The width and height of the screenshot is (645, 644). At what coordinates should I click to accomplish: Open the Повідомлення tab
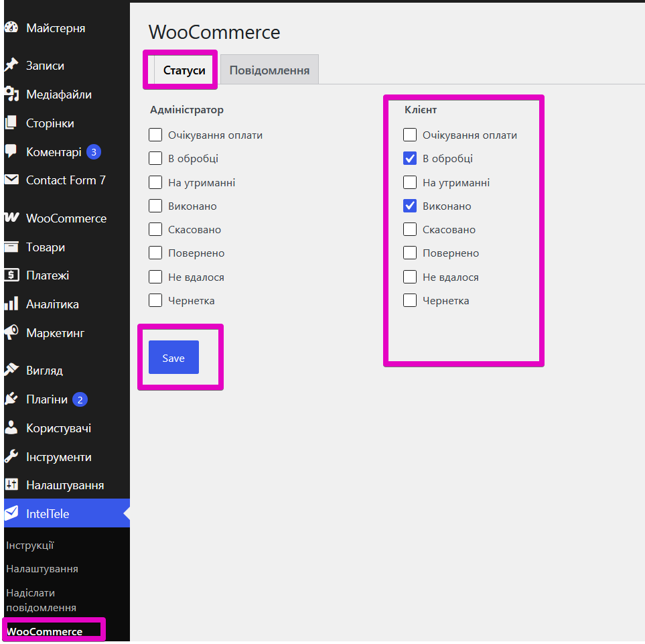(269, 70)
